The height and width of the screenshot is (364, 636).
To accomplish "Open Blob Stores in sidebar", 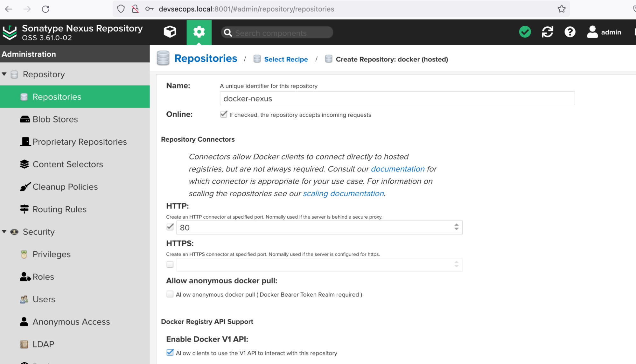I will point(55,119).
